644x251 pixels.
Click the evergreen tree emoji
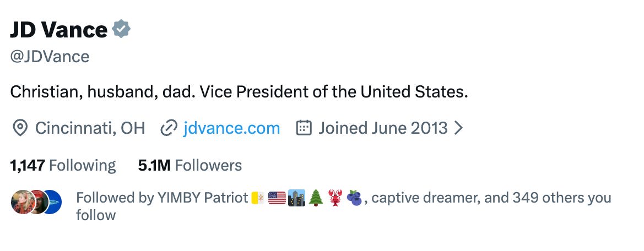316,198
